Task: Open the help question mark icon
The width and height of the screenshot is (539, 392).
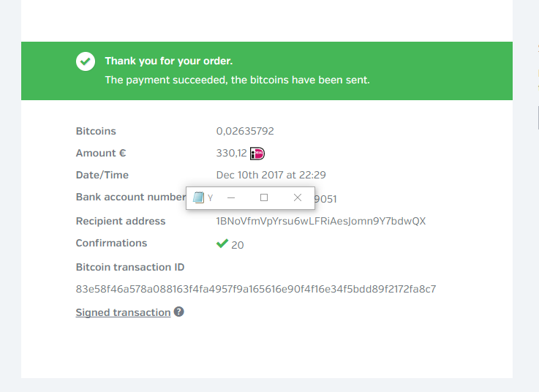Action: coord(179,312)
